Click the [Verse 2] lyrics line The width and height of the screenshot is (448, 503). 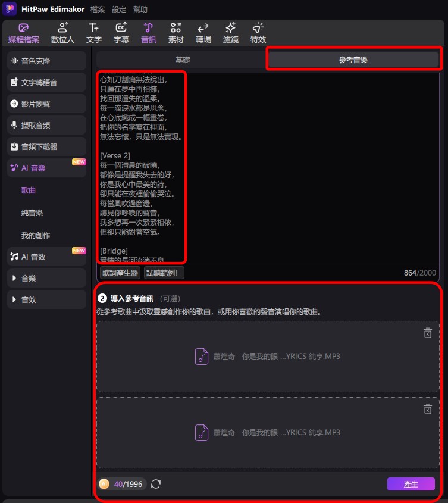click(115, 155)
